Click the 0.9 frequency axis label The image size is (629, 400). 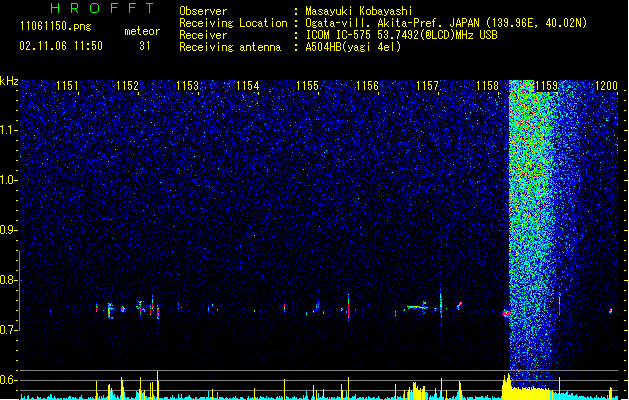click(9, 230)
